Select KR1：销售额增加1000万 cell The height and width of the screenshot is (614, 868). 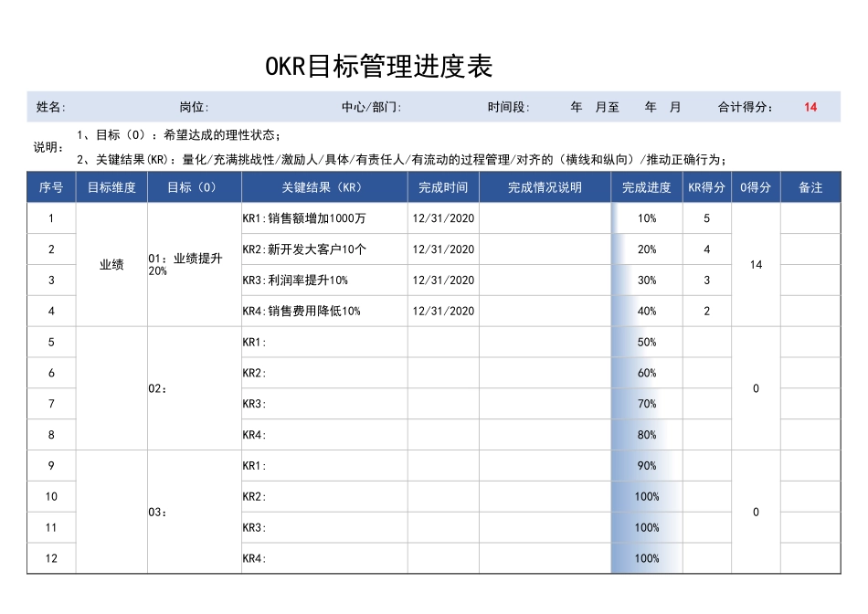click(x=322, y=218)
